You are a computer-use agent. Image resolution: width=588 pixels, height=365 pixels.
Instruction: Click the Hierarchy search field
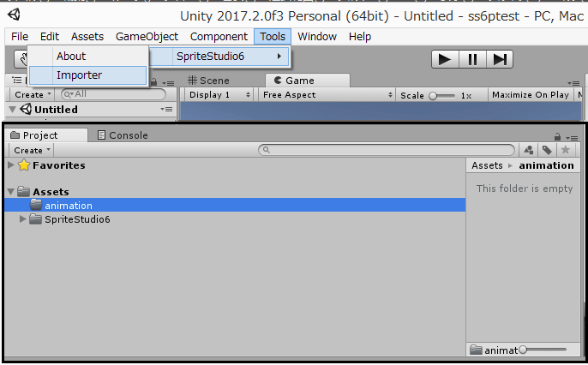113,94
